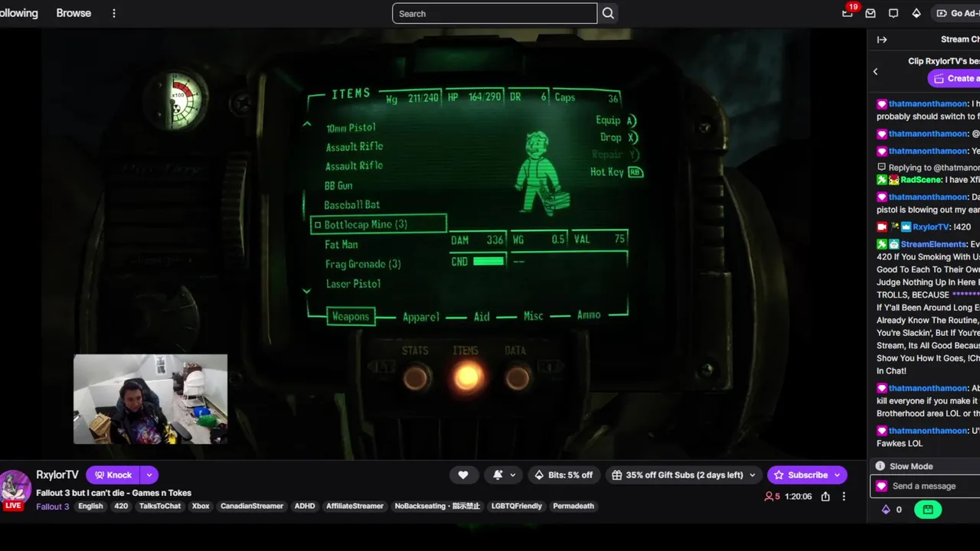Click the Get Bits diamond icon in top bar
This screenshot has width=980, height=551.
tap(916, 13)
